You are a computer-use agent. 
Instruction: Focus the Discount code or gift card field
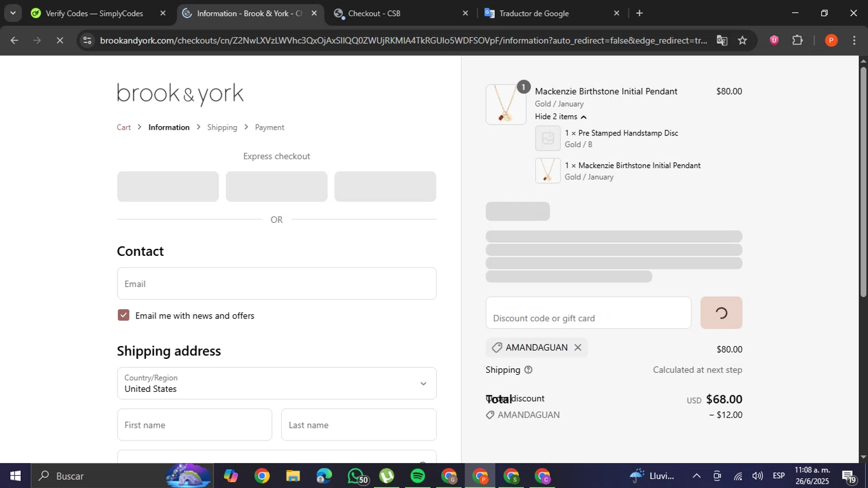click(589, 313)
